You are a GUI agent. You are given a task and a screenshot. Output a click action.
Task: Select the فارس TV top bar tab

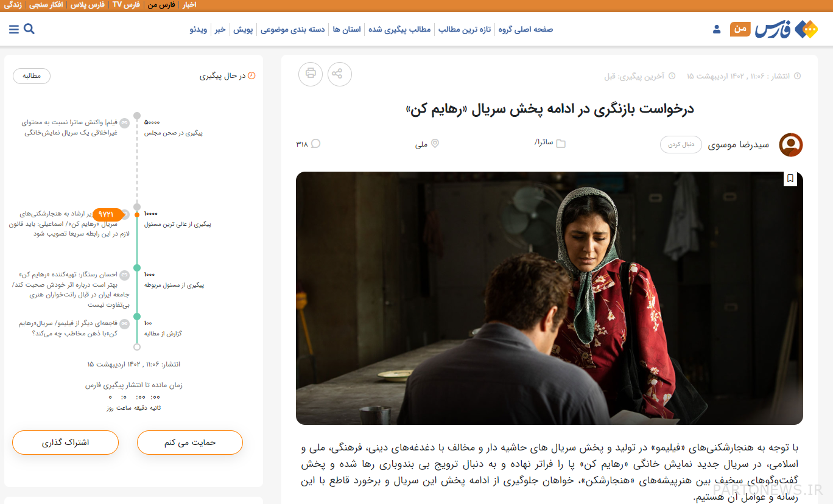pos(125,5)
